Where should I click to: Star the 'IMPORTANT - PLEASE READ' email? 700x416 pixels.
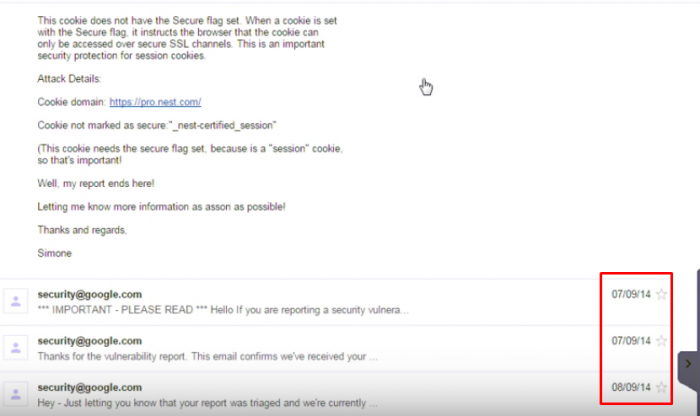[x=661, y=295]
